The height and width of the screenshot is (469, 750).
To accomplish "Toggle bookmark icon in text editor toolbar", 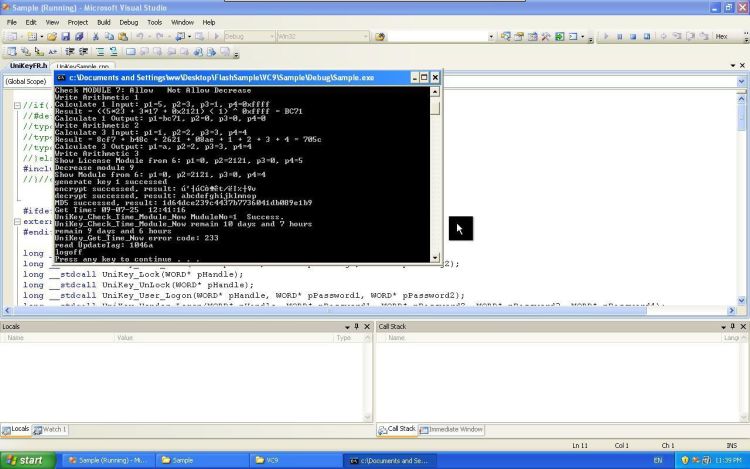I will 130,52.
